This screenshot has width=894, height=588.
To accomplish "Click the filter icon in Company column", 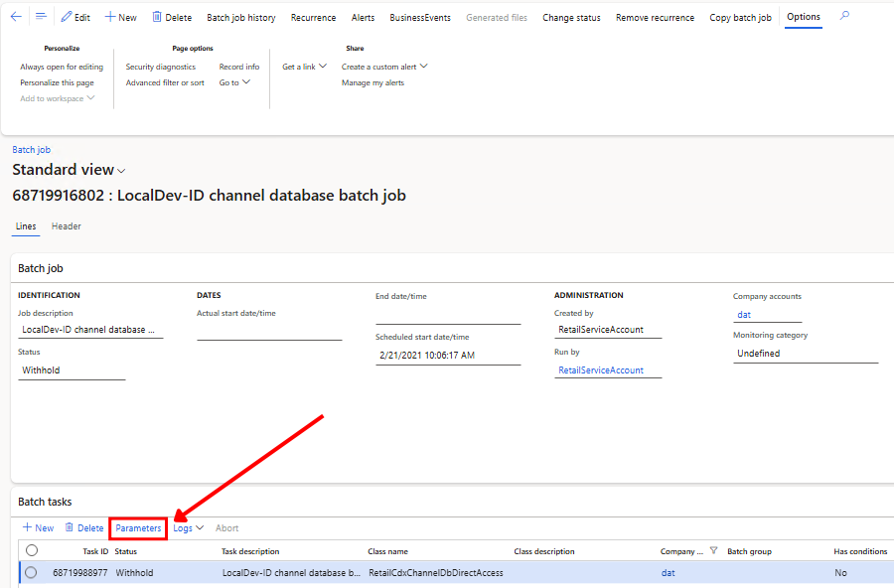I will [x=713, y=550].
